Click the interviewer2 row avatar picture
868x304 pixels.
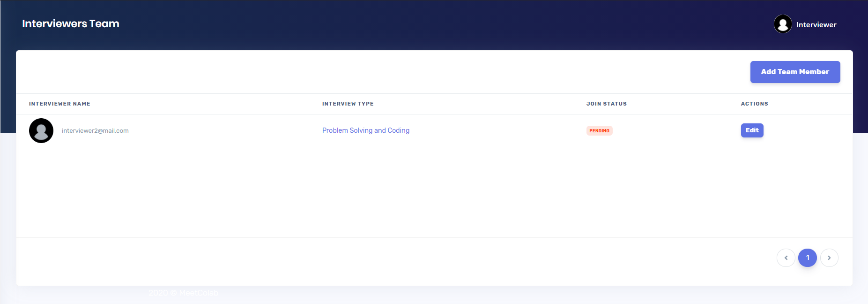(x=41, y=130)
